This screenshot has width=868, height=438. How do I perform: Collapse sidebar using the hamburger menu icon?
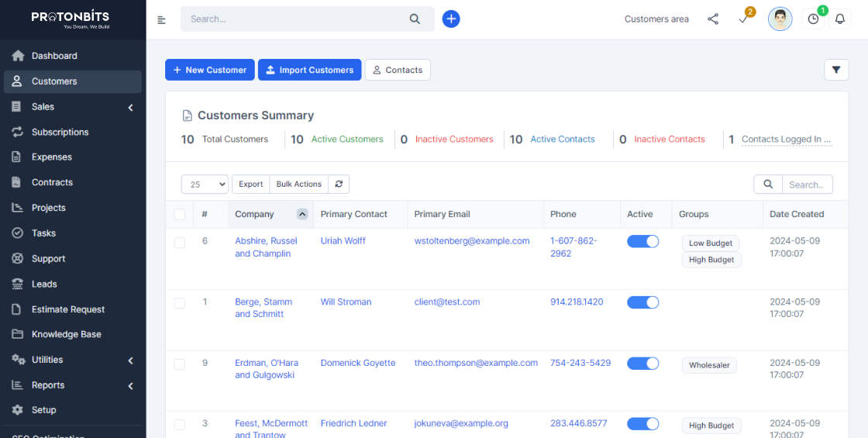pyautogui.click(x=161, y=20)
